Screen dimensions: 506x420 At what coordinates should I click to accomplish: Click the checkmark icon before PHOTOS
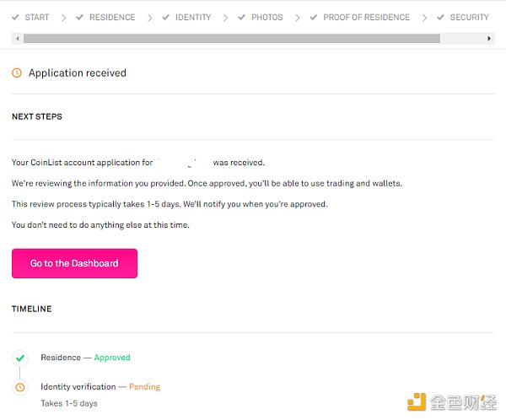[x=242, y=17]
